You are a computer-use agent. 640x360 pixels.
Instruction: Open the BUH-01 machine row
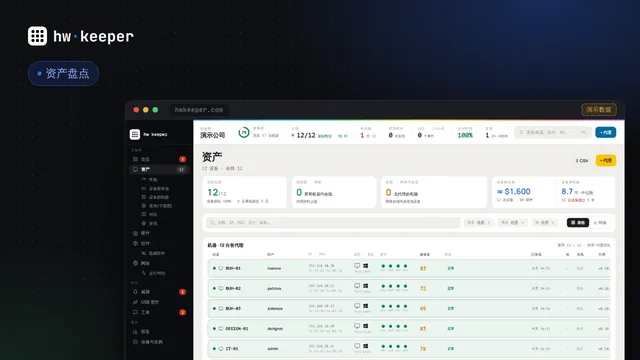click(x=409, y=268)
